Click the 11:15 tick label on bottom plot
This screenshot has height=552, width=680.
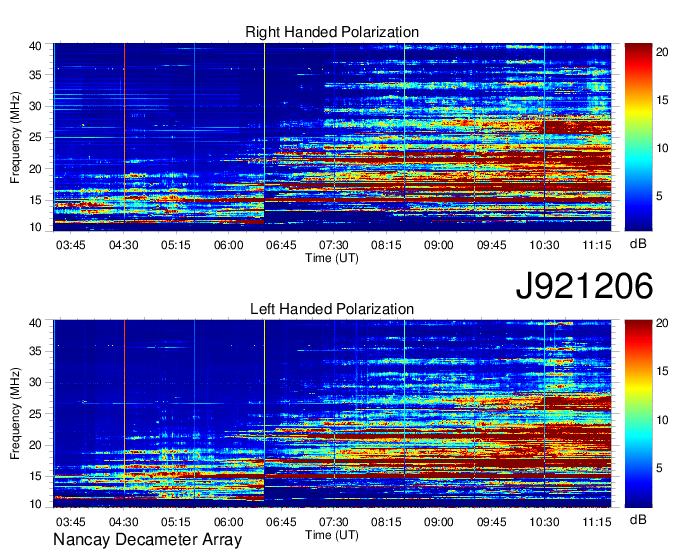pyautogui.click(x=597, y=522)
